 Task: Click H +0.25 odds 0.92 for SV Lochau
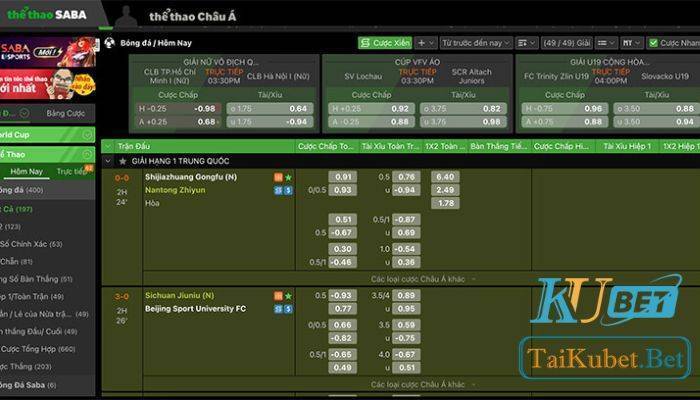click(x=371, y=108)
